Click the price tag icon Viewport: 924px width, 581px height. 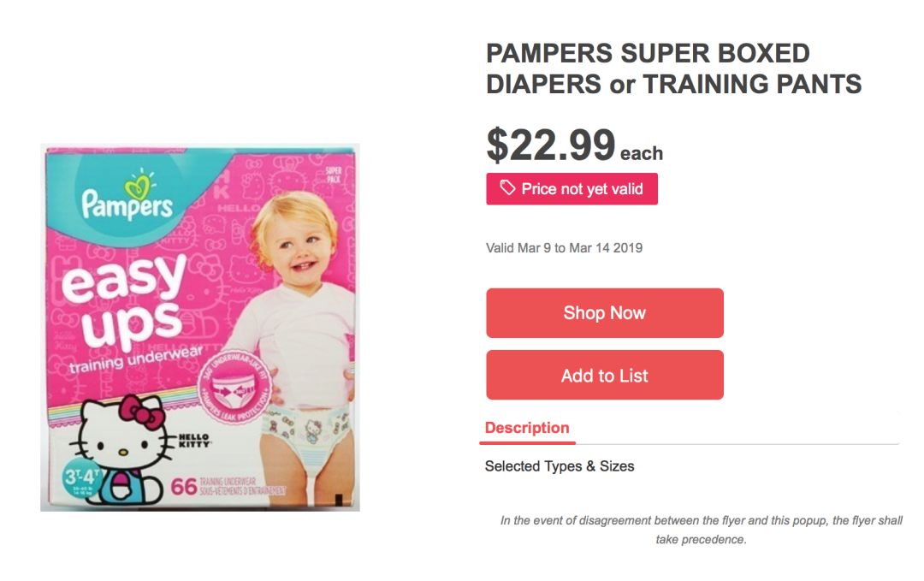pos(507,188)
